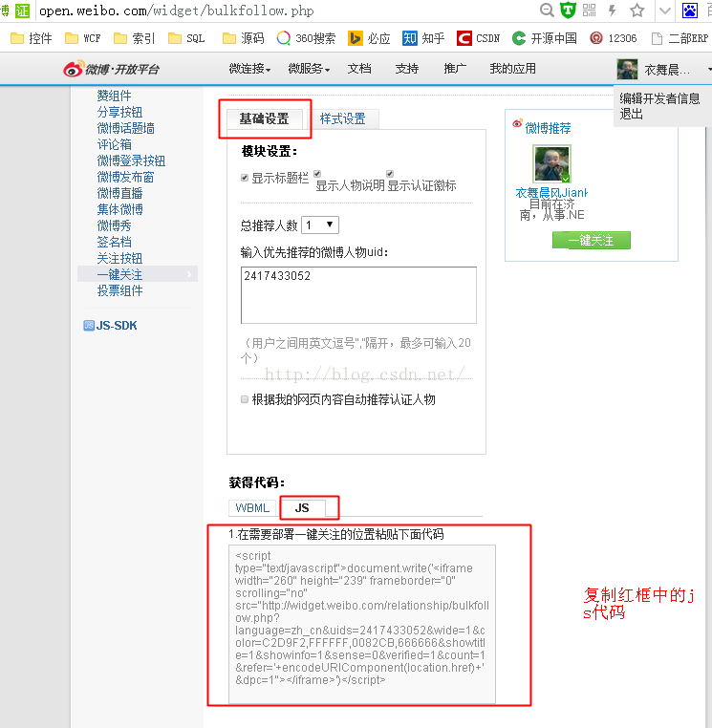Open 评论箱 in the sidebar
This screenshot has width=712, height=728.
(x=114, y=144)
